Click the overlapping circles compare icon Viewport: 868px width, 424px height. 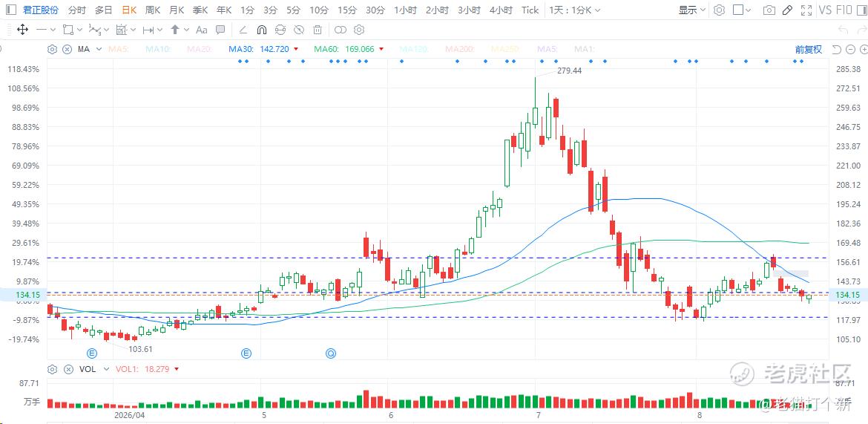pos(341,30)
